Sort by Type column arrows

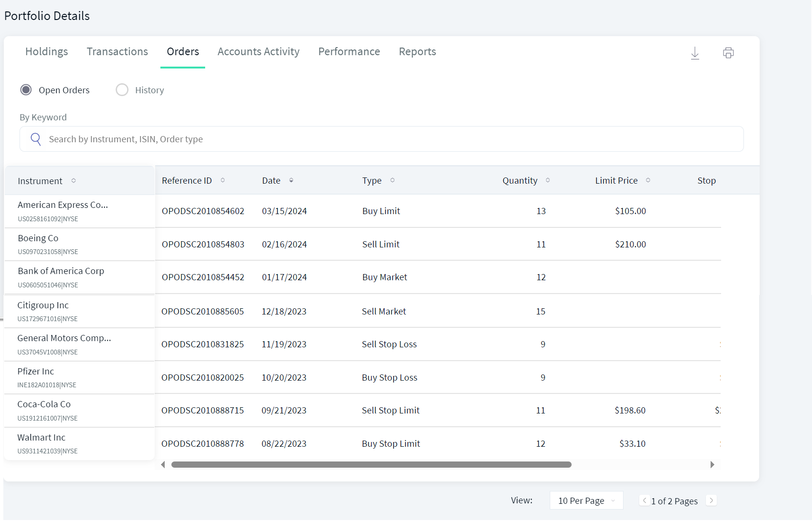392,180
